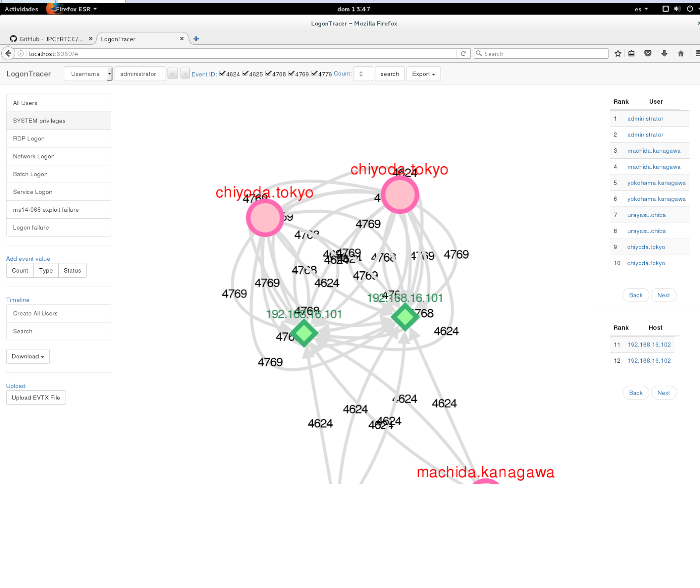The width and height of the screenshot is (700, 588).
Task: Open the Downloads arrow icon
Action: [665, 53]
